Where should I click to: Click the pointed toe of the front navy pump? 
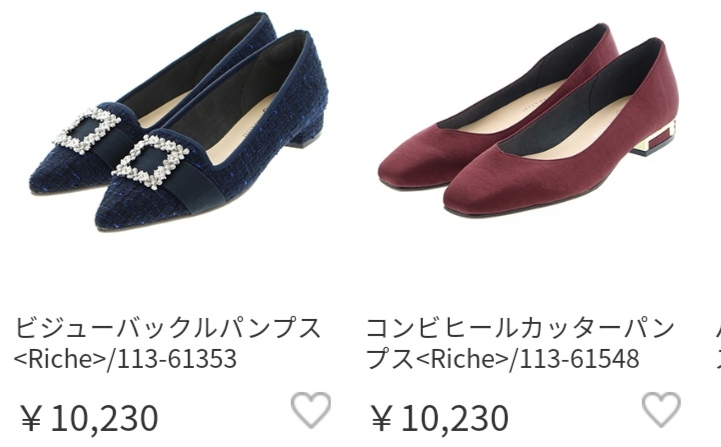(124, 212)
